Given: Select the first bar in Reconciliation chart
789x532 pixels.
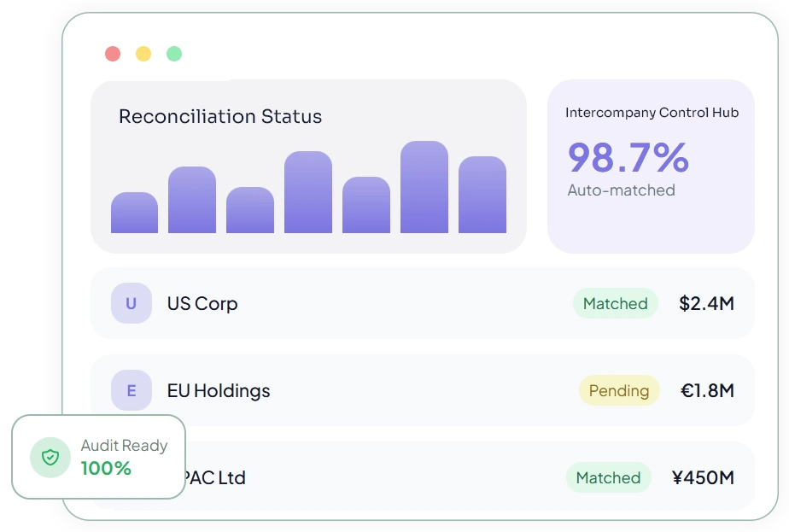Looking at the screenshot, I should pyautogui.click(x=134, y=213).
